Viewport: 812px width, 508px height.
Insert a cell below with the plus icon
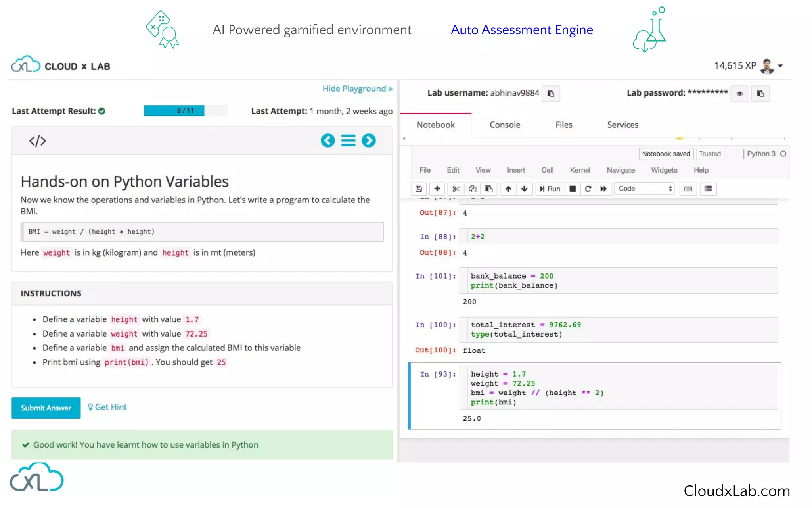coord(437,189)
